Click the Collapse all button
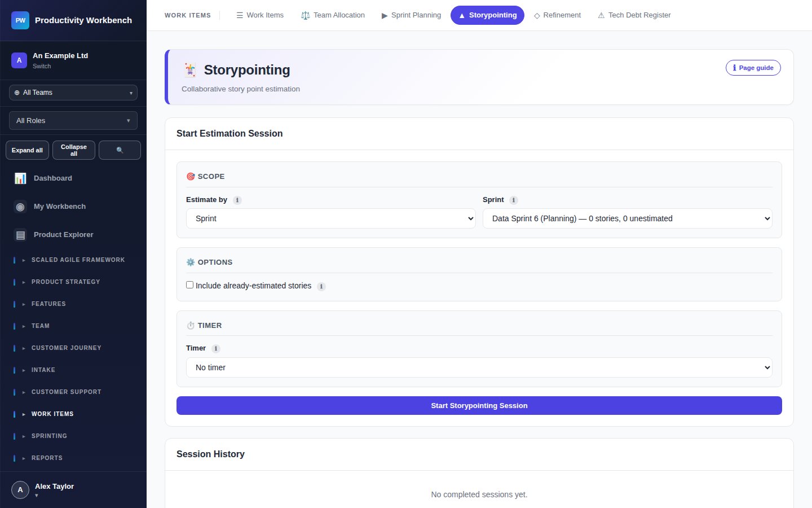The height and width of the screenshot is (508, 812). coord(74,150)
